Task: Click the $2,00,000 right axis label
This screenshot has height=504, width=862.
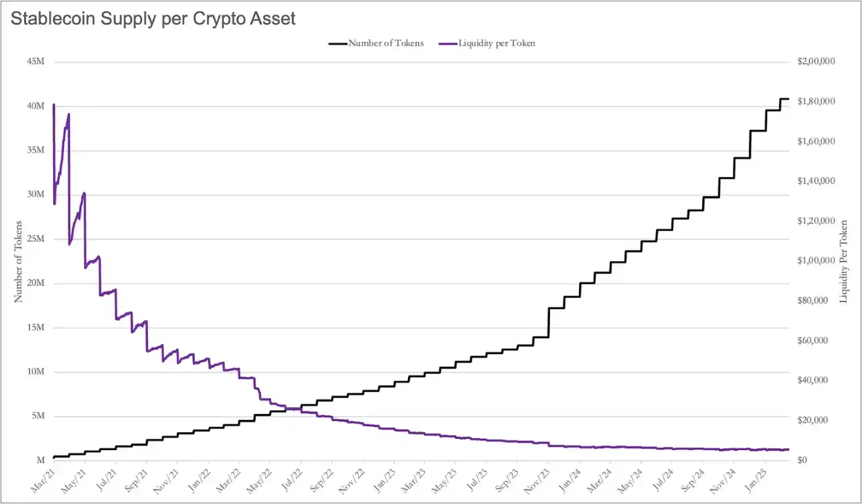Action: 817,61
